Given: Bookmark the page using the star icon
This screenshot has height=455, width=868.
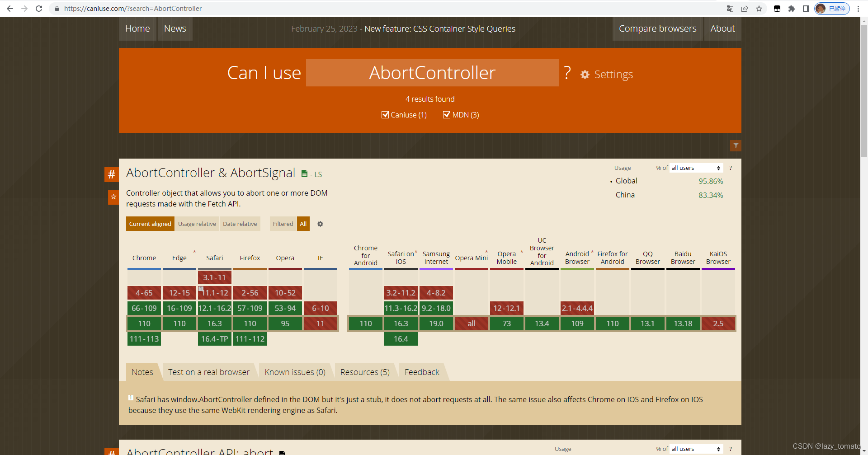Looking at the screenshot, I should click(759, 8).
